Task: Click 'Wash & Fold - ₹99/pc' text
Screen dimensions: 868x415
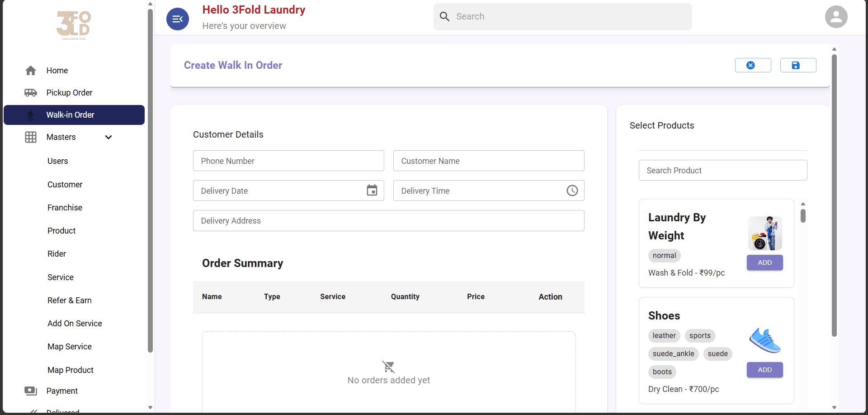Action: 686,273
